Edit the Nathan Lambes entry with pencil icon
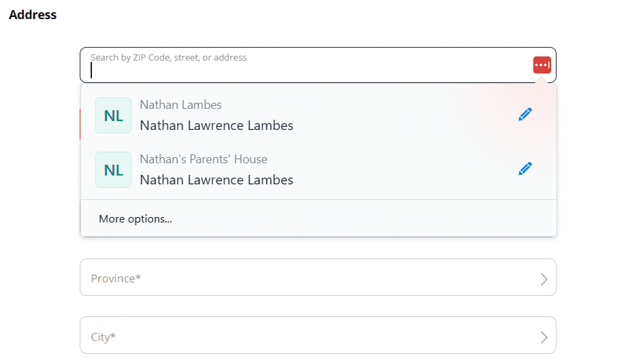The width and height of the screenshot is (626, 364). pos(525,114)
